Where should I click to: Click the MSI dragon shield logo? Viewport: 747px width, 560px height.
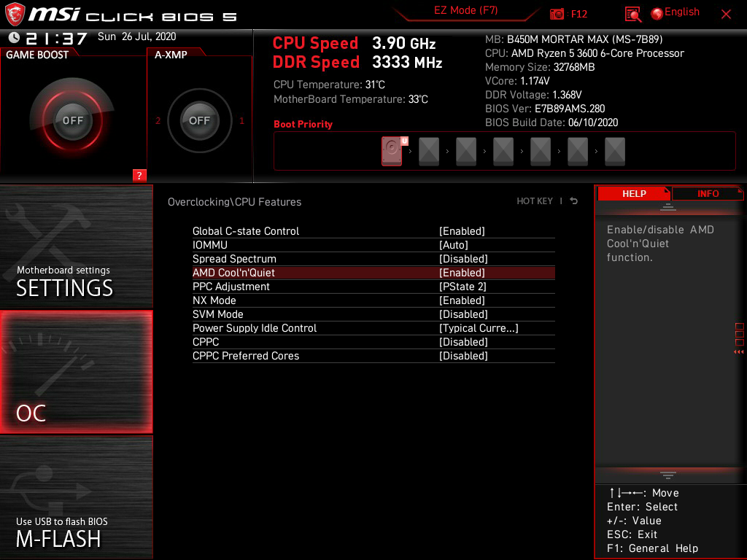coord(15,14)
